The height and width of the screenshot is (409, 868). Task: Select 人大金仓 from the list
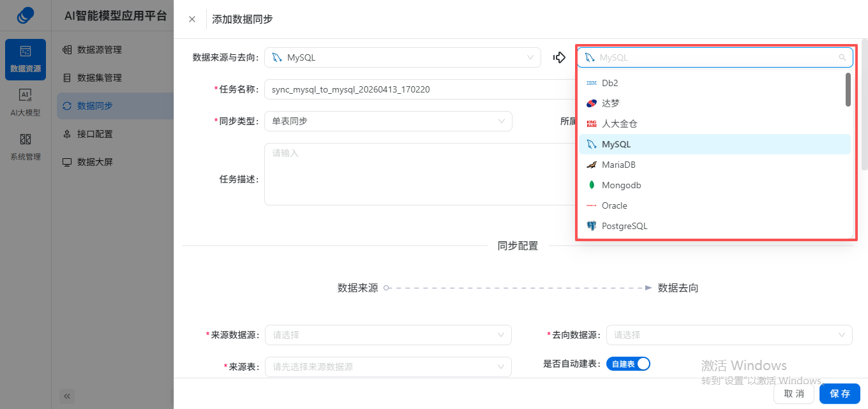pyautogui.click(x=715, y=124)
